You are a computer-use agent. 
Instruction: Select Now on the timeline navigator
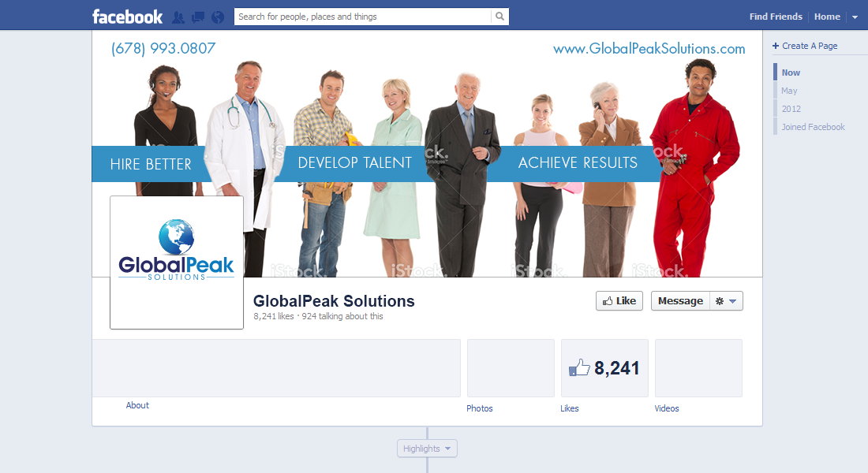[x=790, y=72]
